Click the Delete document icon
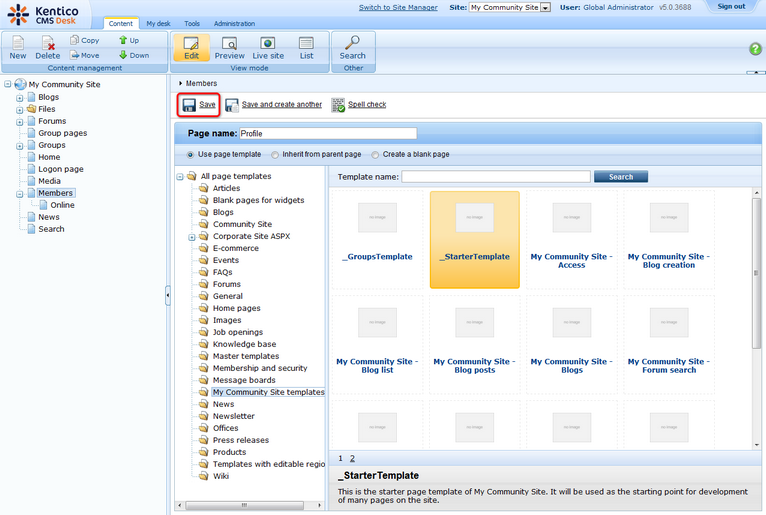 pos(48,46)
